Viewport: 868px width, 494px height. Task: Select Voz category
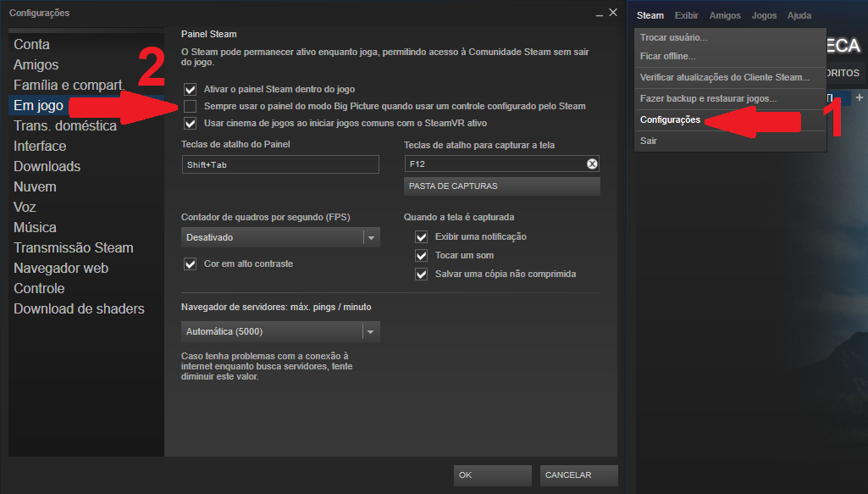click(x=86, y=207)
